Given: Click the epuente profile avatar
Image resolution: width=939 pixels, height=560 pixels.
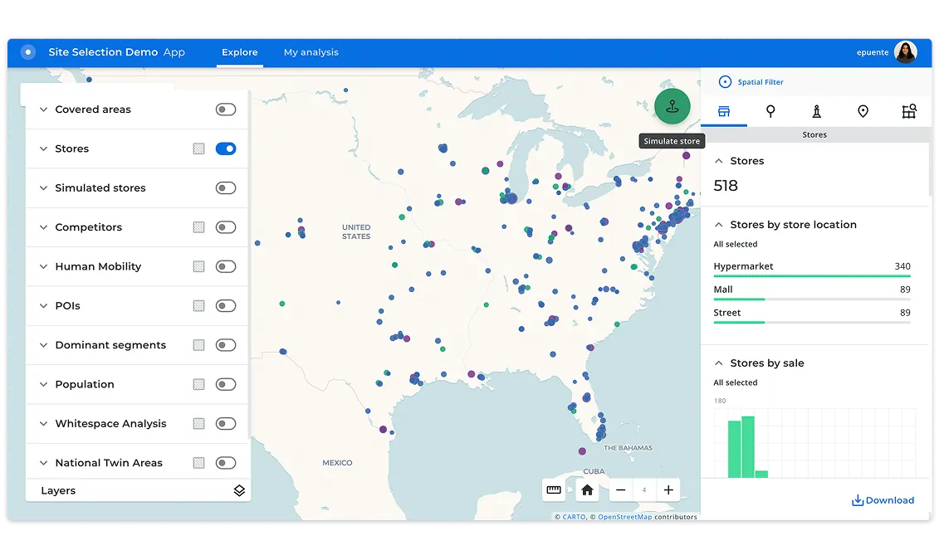Looking at the screenshot, I should coord(904,51).
